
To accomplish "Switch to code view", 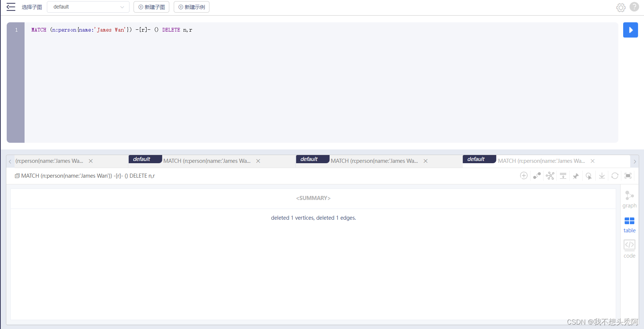I will [629, 249].
